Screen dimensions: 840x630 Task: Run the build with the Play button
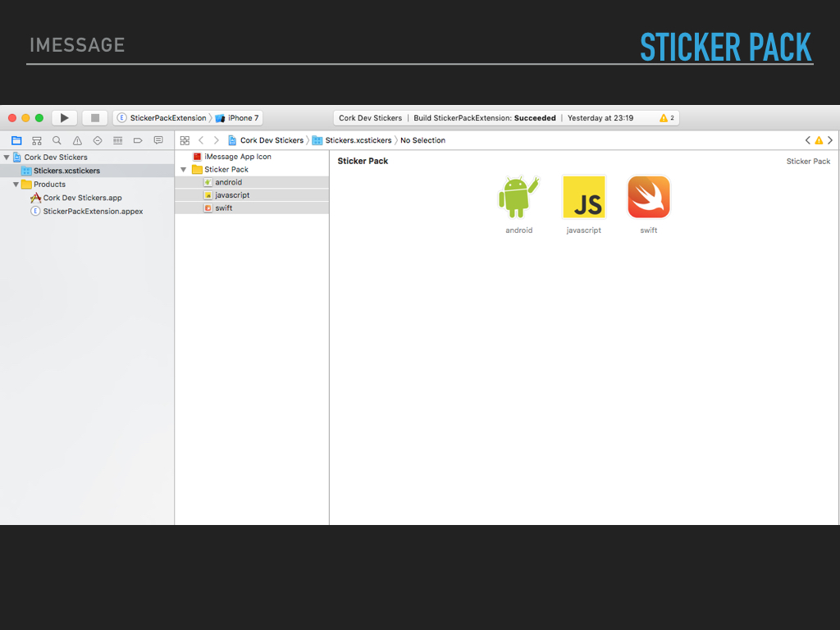coord(64,118)
